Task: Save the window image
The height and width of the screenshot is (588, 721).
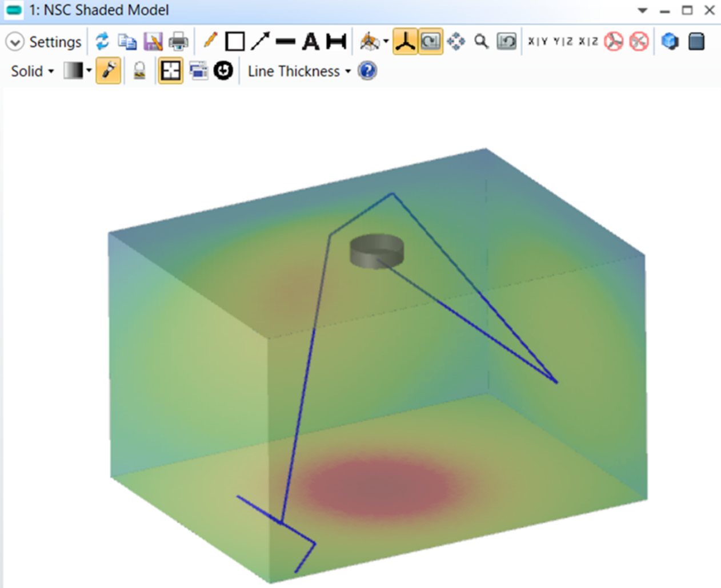Action: (x=153, y=42)
